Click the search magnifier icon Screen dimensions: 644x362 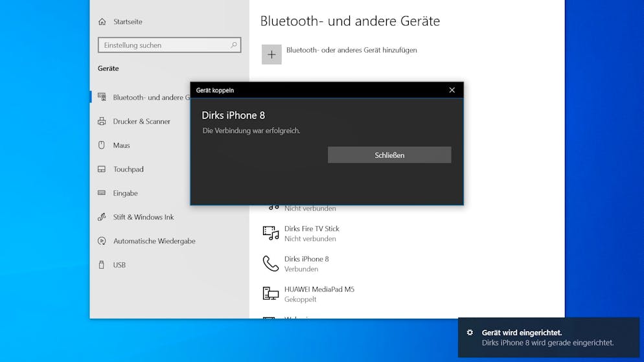234,45
